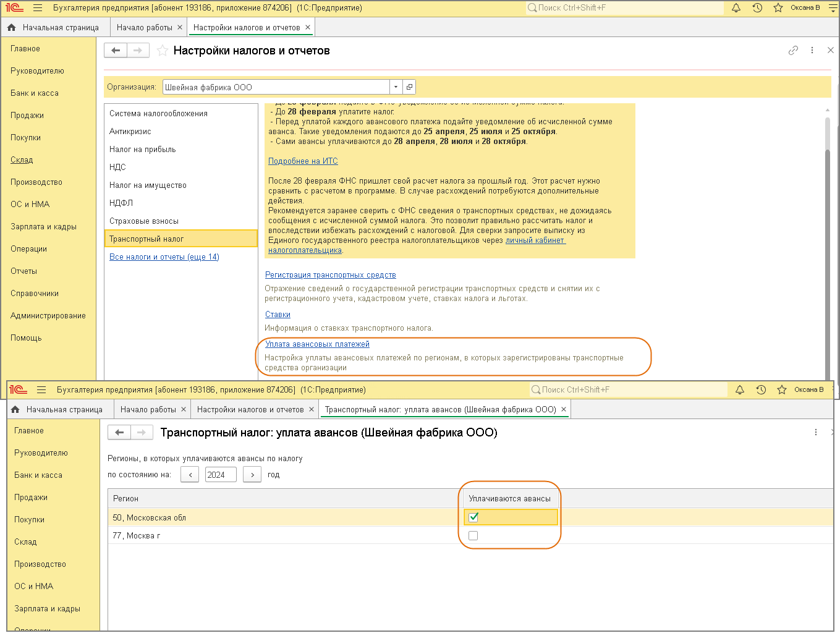Screen dimensions: 840x633
Task: Add Настройки налогов и отчетов to favorites
Action: point(162,51)
